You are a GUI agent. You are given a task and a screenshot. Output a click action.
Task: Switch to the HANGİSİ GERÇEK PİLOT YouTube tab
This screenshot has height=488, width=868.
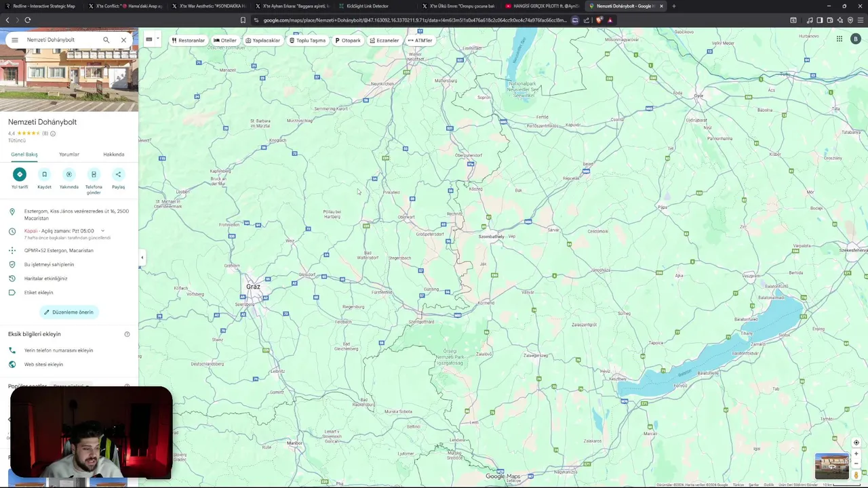(x=542, y=6)
